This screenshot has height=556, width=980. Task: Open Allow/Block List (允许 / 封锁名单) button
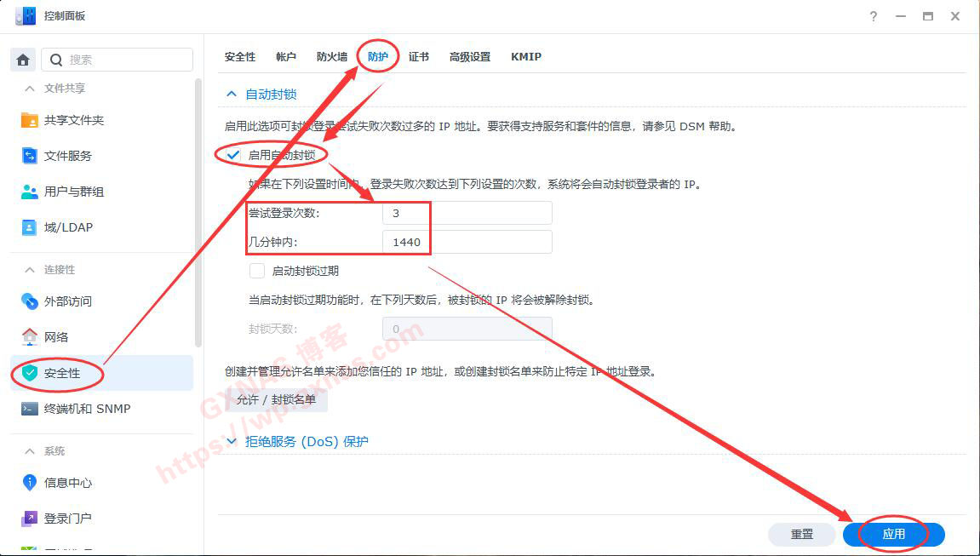[x=276, y=399]
